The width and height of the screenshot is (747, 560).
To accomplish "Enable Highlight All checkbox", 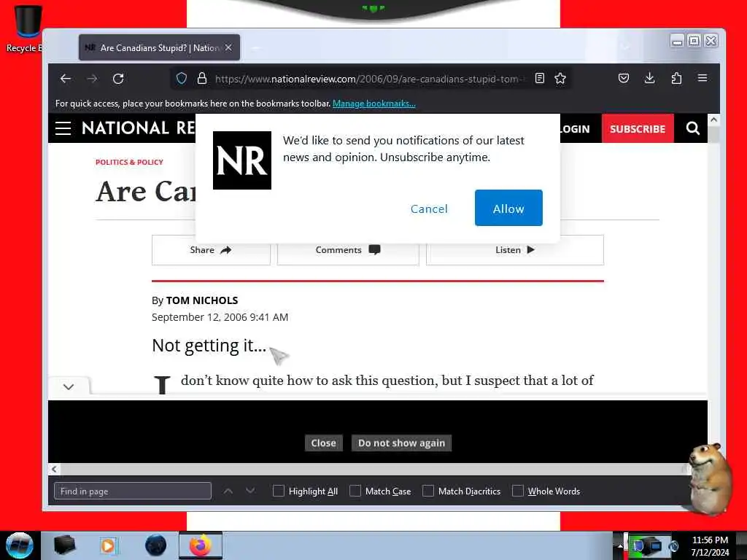I will click(278, 491).
